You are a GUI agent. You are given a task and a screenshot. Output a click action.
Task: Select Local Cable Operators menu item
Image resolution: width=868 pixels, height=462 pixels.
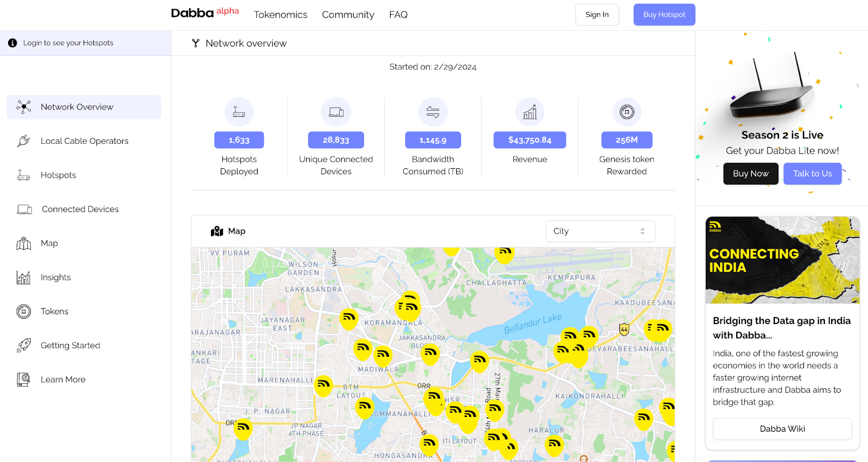tap(84, 141)
